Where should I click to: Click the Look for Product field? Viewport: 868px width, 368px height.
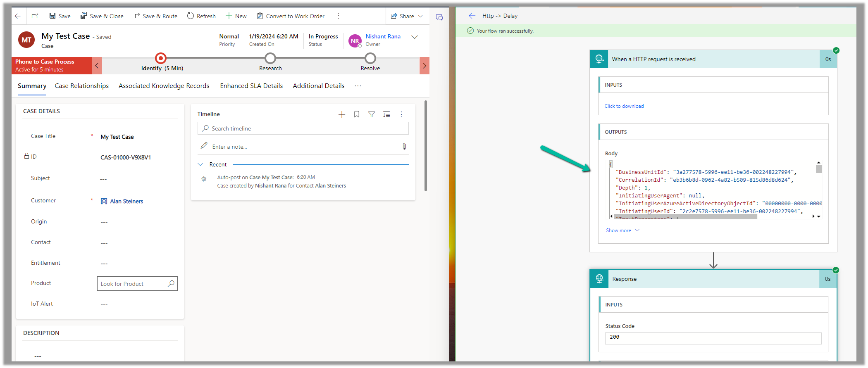pyautogui.click(x=132, y=284)
